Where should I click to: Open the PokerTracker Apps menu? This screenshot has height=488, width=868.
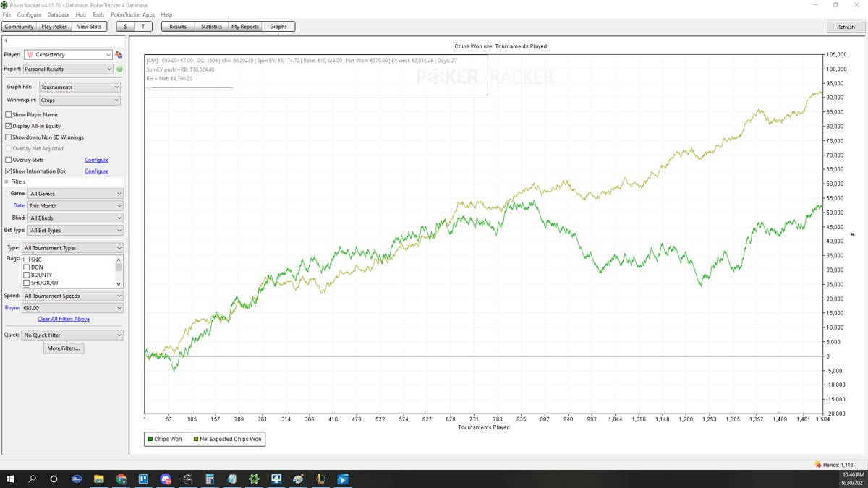[x=132, y=14]
